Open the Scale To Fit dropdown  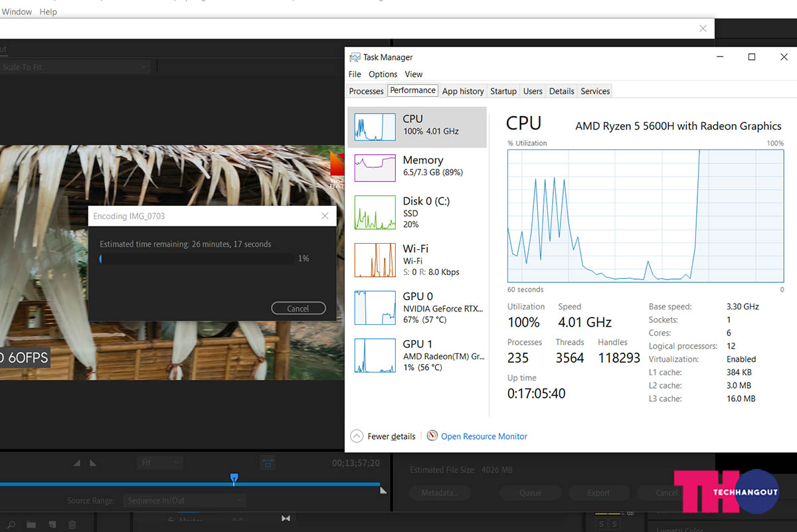[75, 67]
